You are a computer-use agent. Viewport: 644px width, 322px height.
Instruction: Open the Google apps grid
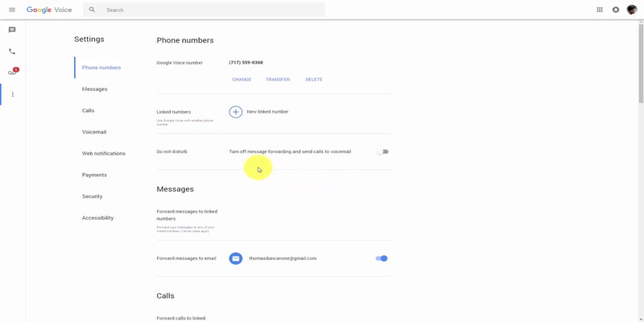coord(600,10)
